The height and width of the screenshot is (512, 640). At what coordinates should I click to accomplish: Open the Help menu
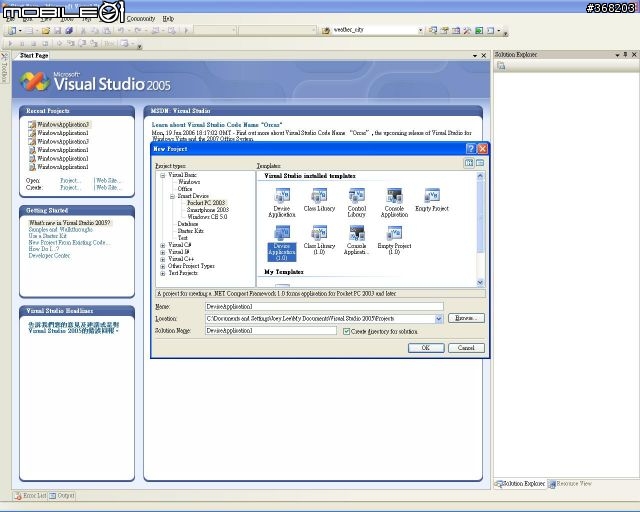168,19
